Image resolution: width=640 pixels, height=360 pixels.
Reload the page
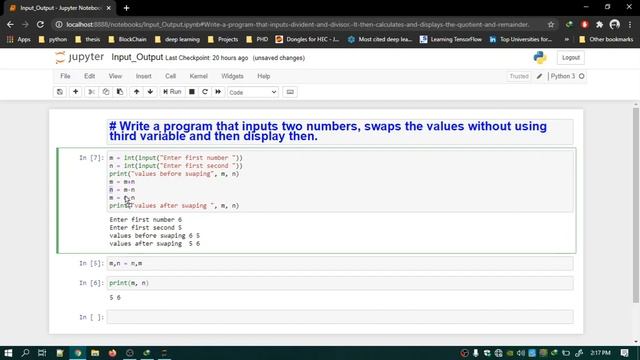[40, 24]
